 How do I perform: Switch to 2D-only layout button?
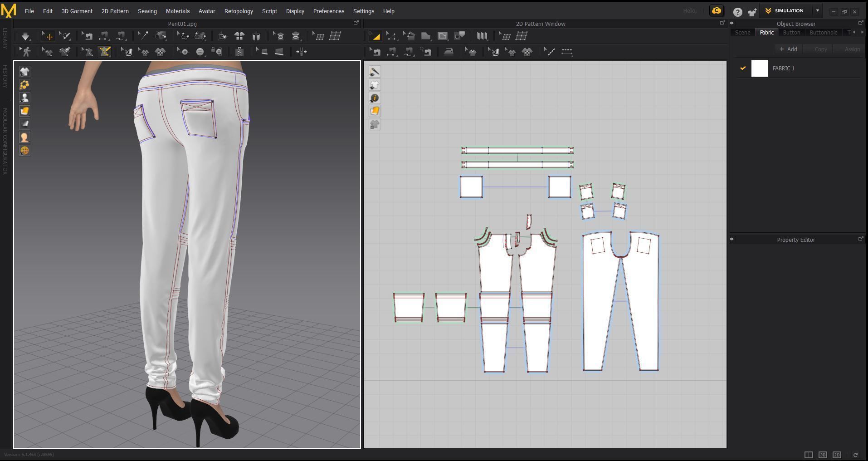(837, 455)
